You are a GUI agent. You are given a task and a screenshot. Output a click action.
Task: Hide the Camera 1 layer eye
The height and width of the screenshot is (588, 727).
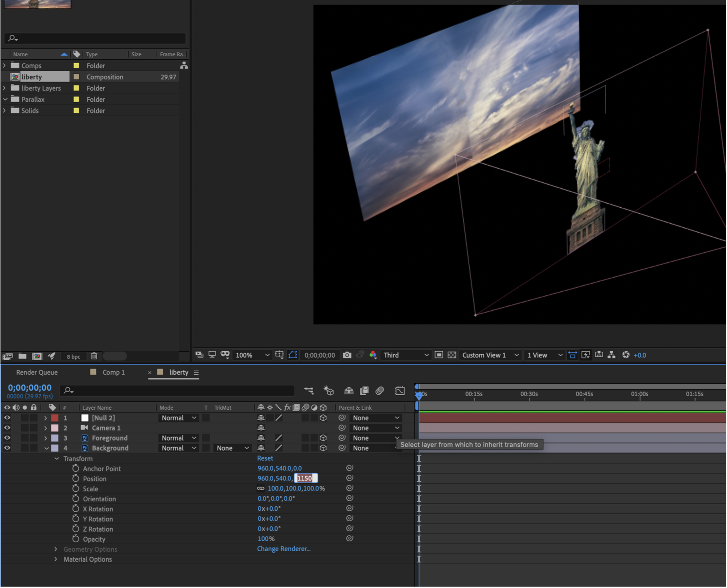(7, 428)
